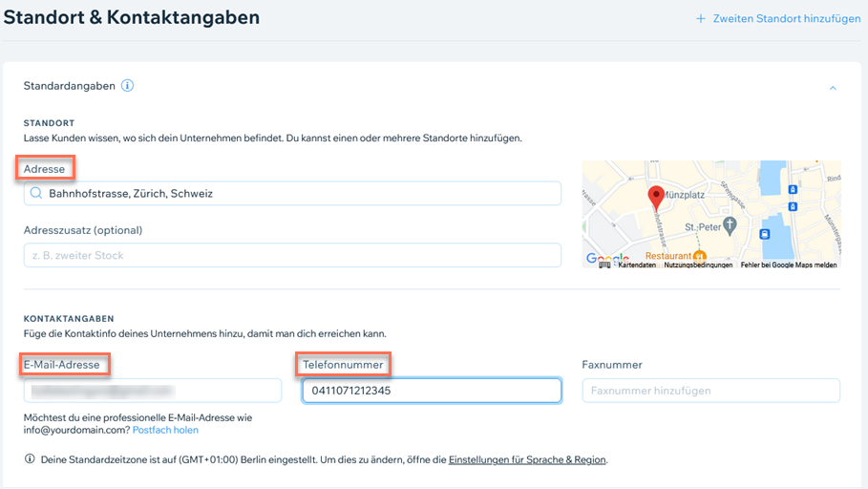Add a second location via Zweiten Standort hinzufügen
Image resolution: width=868 pixels, height=489 pixels.
tap(786, 18)
